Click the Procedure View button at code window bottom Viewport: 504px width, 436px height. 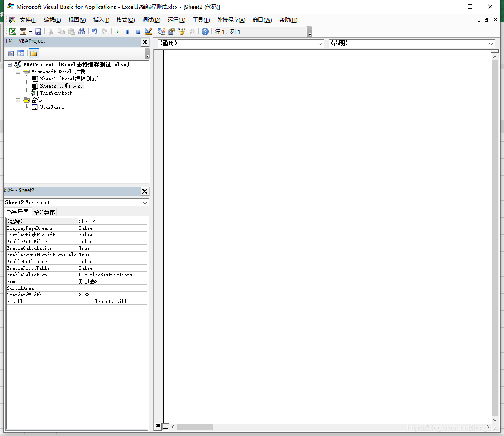[x=158, y=426]
